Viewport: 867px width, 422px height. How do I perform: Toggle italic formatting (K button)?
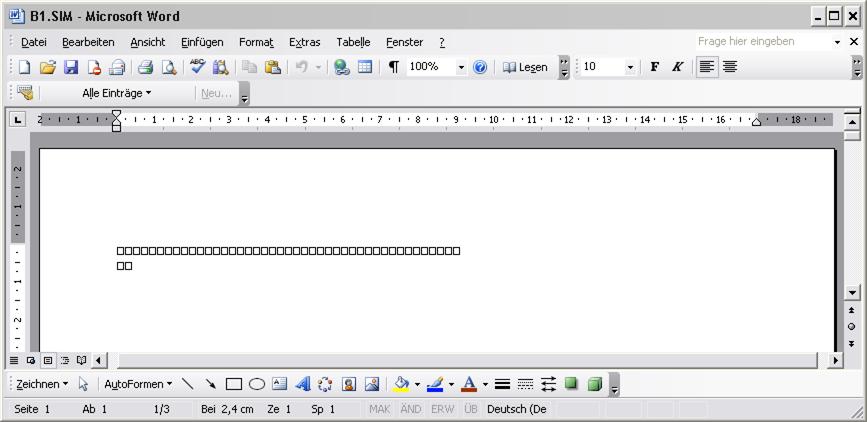pos(677,67)
